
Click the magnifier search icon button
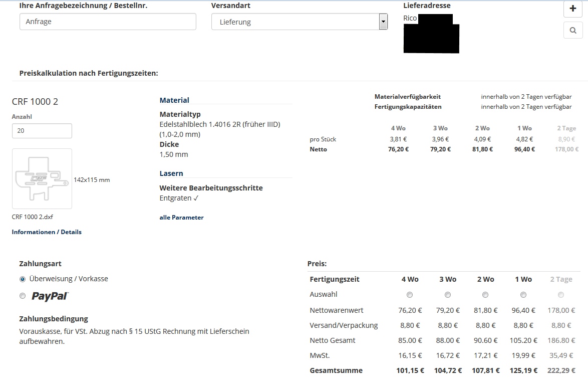[x=573, y=31]
